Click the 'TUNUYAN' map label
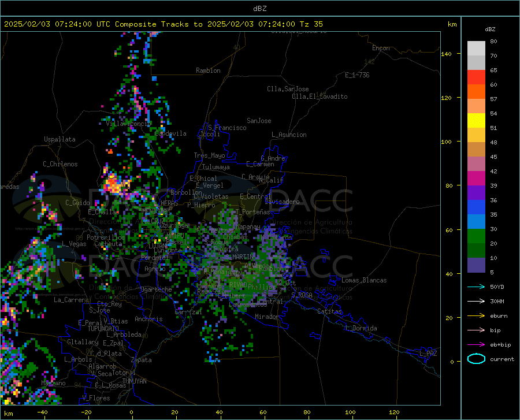 (x=134, y=381)
